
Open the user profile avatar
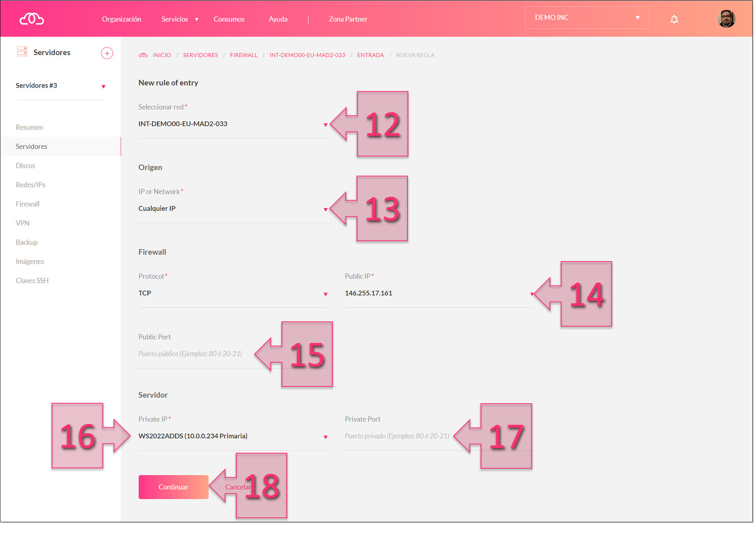point(726,19)
